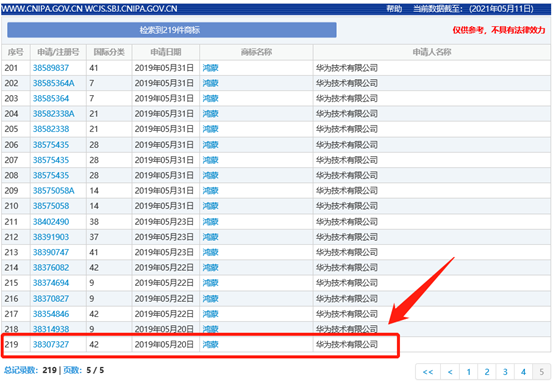Open registration number 38575058 in row 210
553x381 pixels.
tap(51, 206)
